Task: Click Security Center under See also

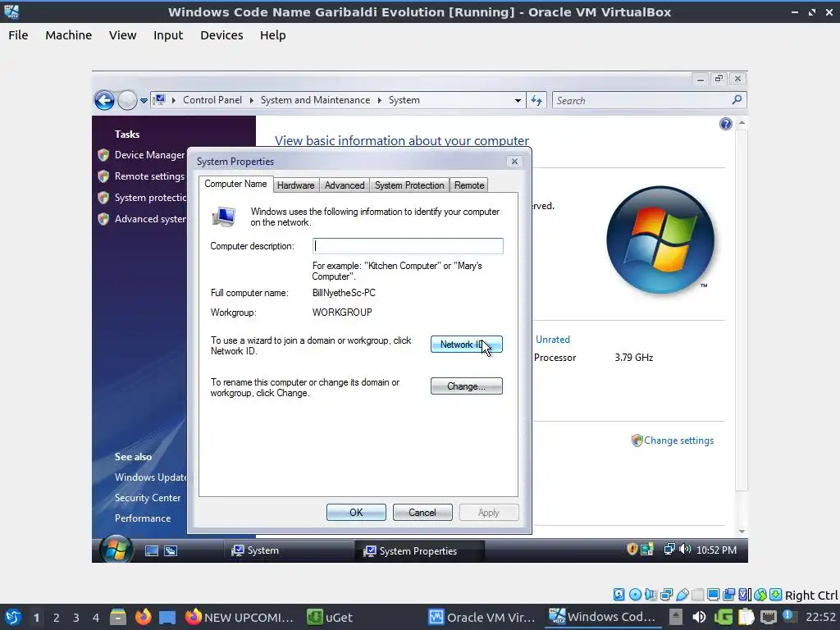Action: coord(148,498)
